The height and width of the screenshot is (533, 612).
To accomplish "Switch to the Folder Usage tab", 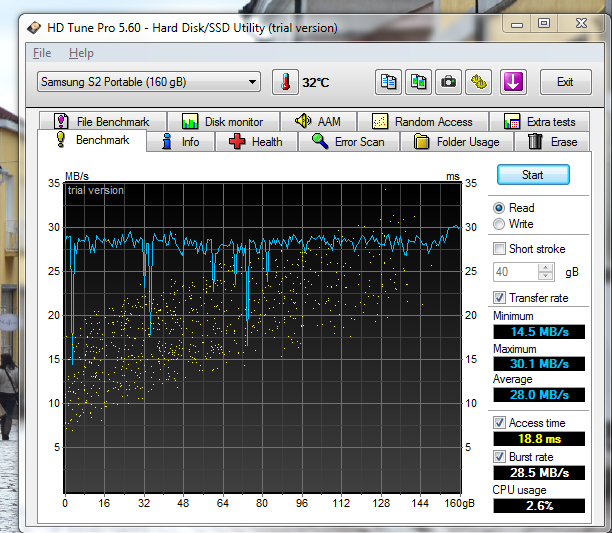I will click(x=457, y=142).
